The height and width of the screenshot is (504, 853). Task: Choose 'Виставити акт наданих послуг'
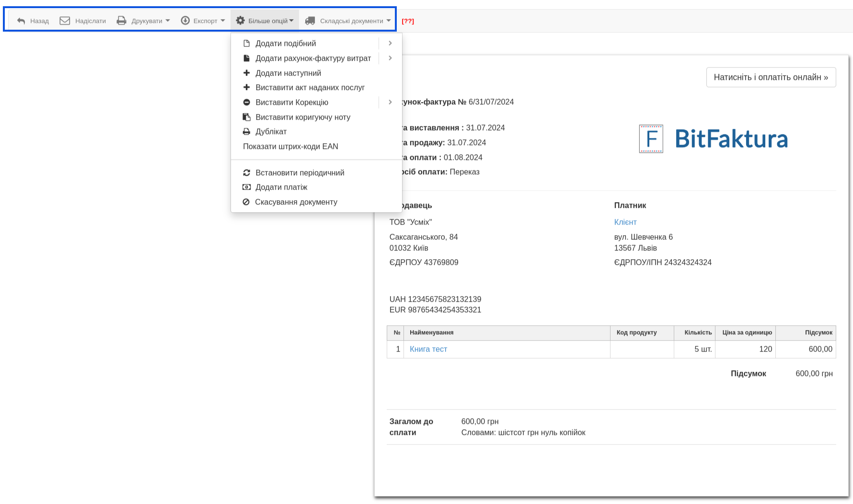click(310, 87)
